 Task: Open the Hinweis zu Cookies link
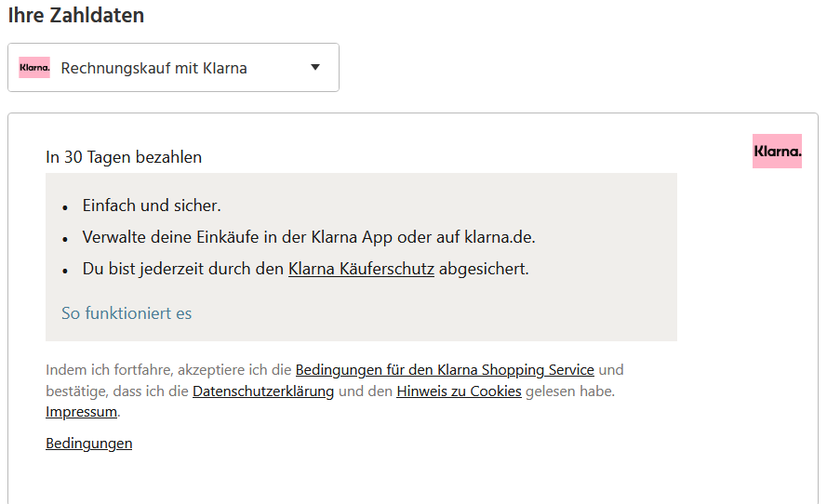459,391
